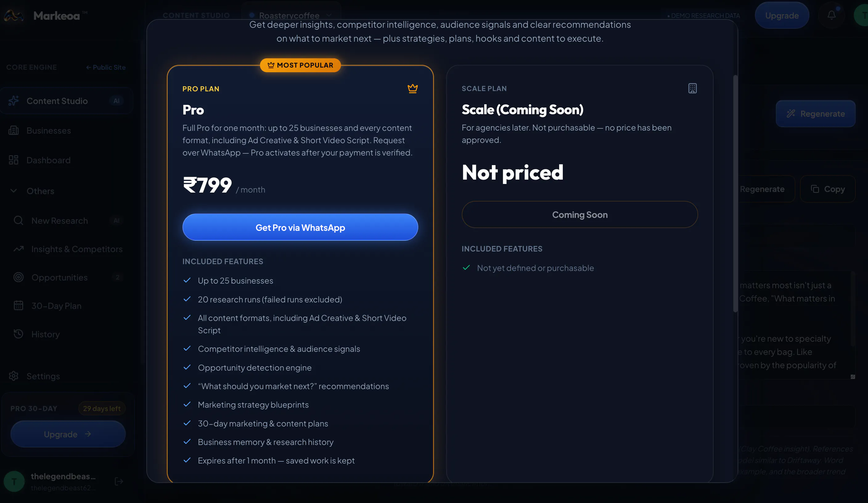Click the Coming Soon button on Scale plan
Screen dimensions: 868x503
(x=580, y=214)
